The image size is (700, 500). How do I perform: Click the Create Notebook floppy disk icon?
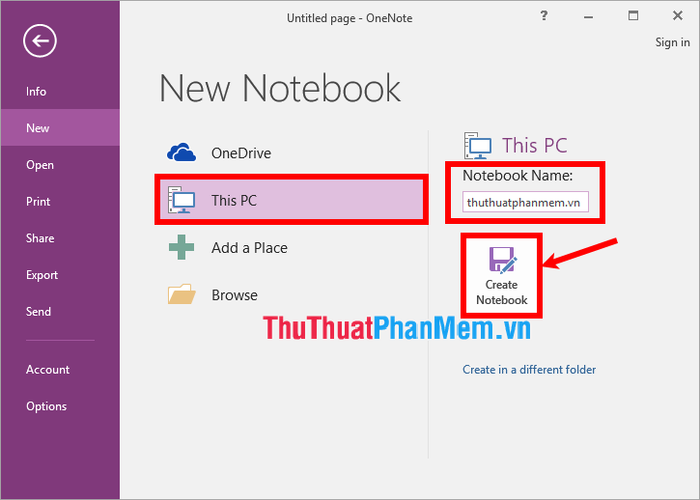coord(503,259)
